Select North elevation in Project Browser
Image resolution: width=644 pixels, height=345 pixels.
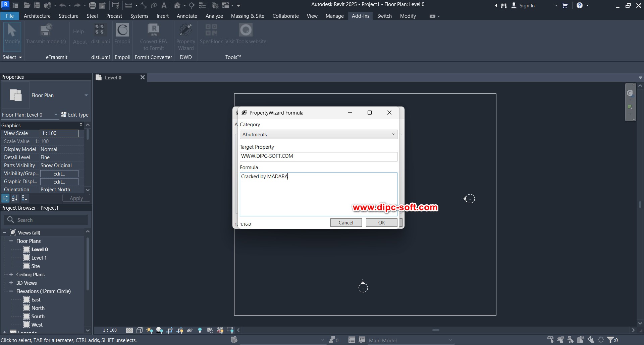[x=38, y=308]
